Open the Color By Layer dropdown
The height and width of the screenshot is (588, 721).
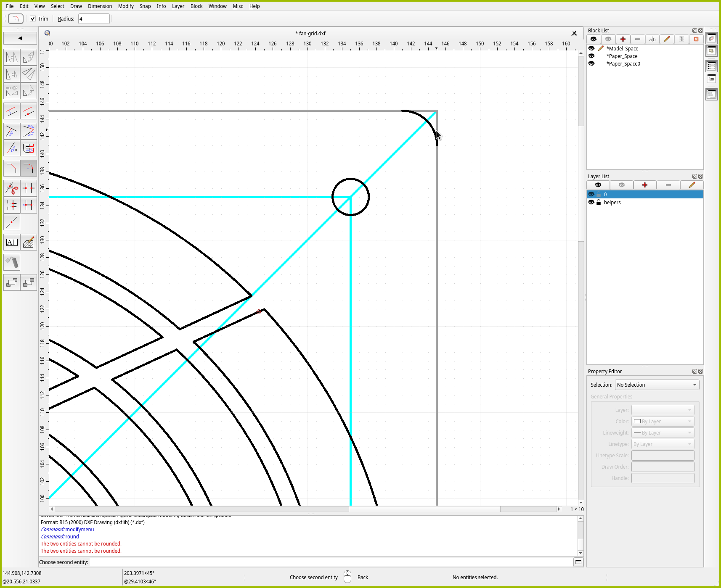click(x=663, y=421)
